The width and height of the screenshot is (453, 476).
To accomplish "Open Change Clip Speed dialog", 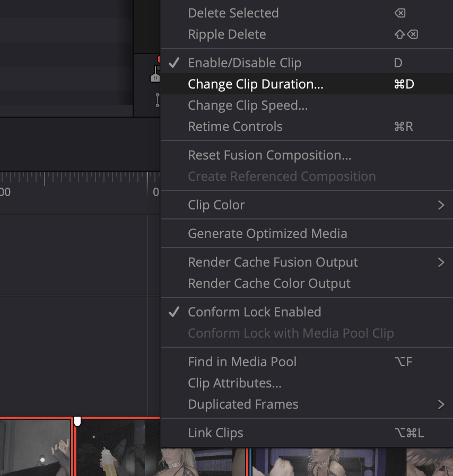I will click(307, 105).
